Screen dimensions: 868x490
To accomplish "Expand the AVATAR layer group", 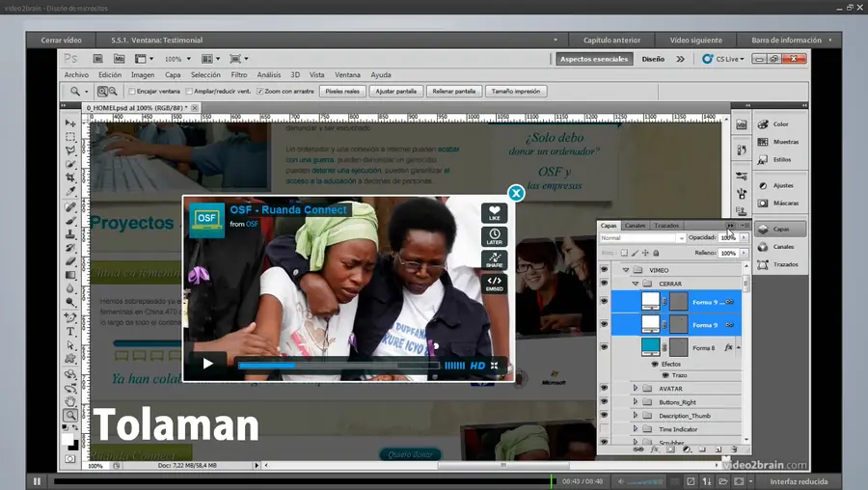I will click(636, 389).
